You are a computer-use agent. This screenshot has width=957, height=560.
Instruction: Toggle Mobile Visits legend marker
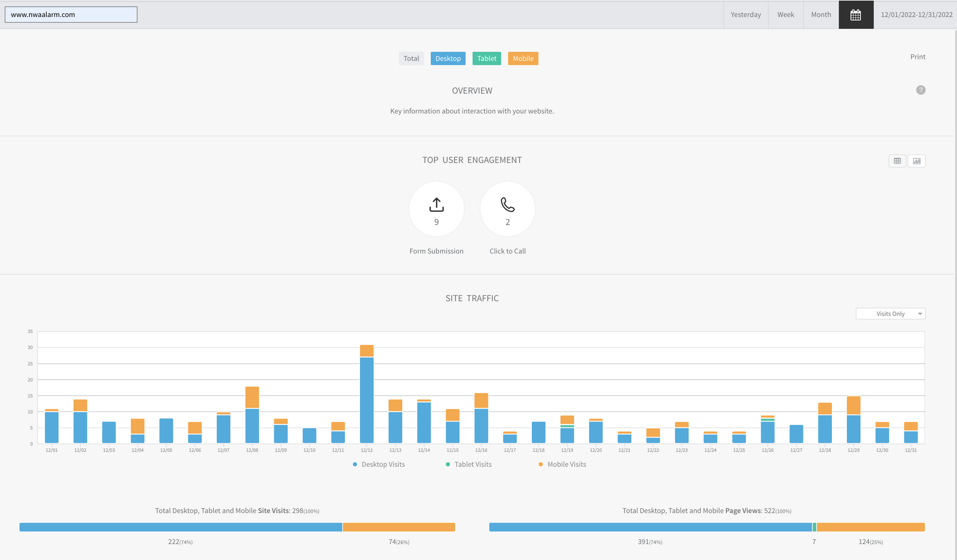point(541,464)
